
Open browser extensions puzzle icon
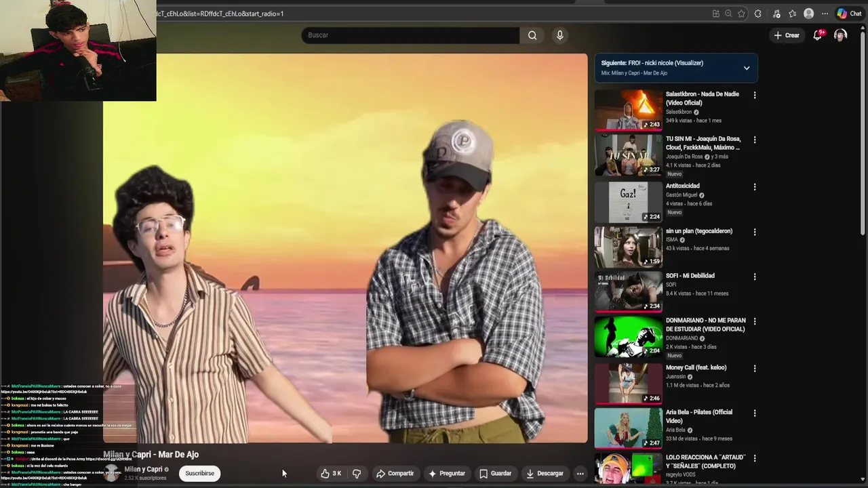(x=758, y=14)
